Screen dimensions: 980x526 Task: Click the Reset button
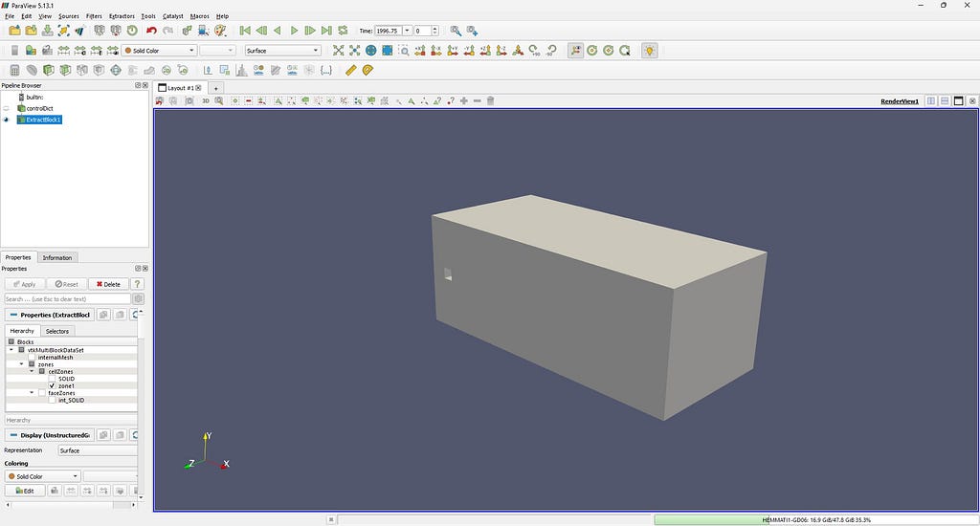coord(66,284)
